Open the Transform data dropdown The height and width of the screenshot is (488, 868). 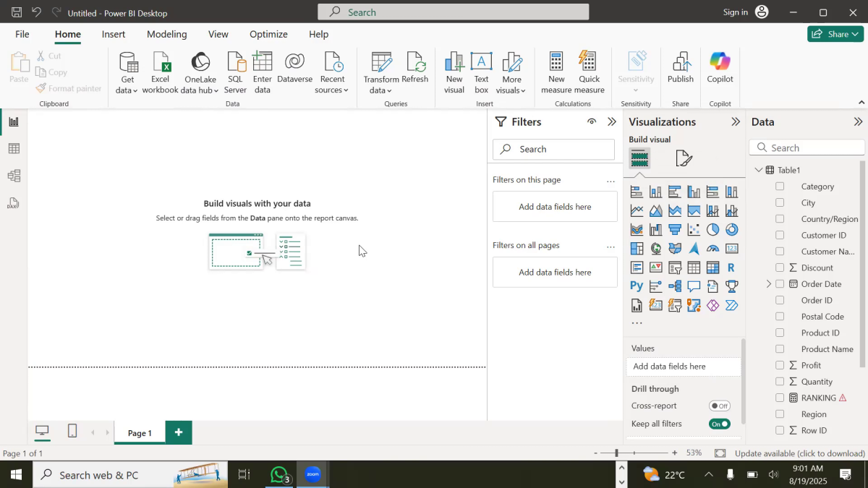[381, 73]
